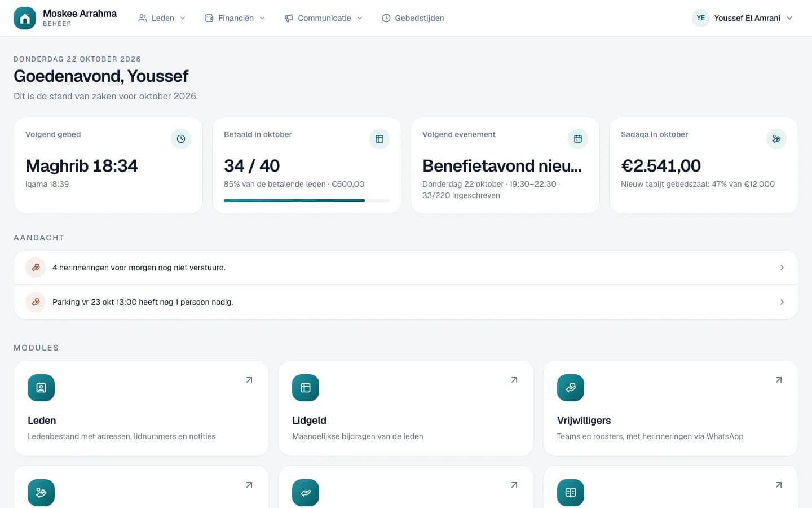Image resolution: width=812 pixels, height=508 pixels.
Task: Open the Leden module via its teal icon
Action: click(x=41, y=388)
